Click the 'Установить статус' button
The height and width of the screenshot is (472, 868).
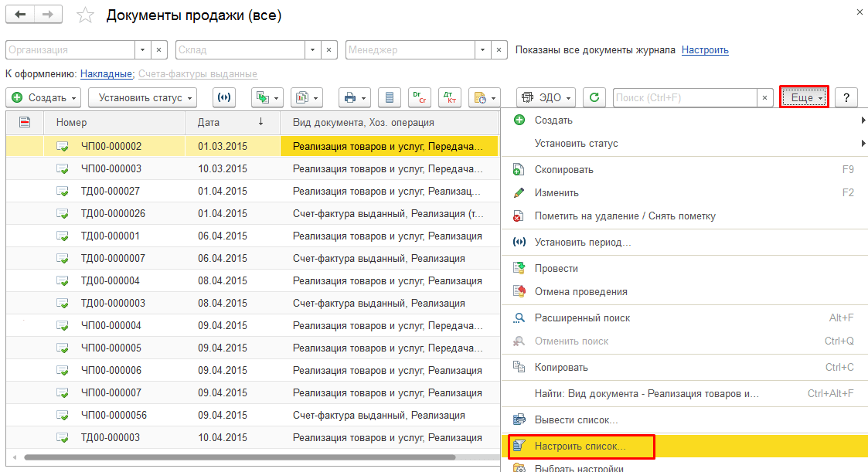click(x=142, y=97)
